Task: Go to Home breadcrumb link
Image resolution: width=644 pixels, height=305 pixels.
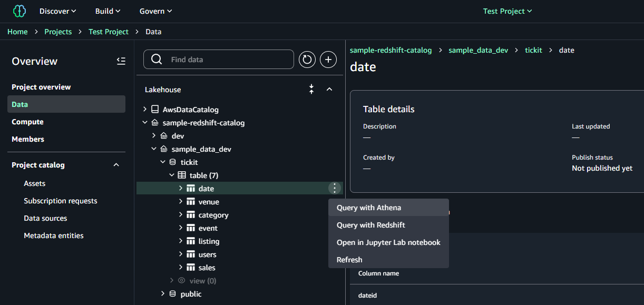Action: tap(17, 32)
